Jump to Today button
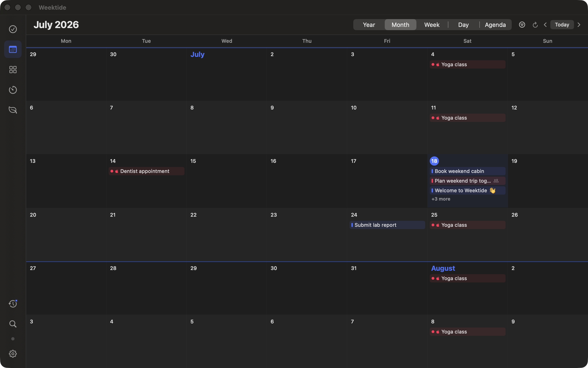 (x=562, y=25)
